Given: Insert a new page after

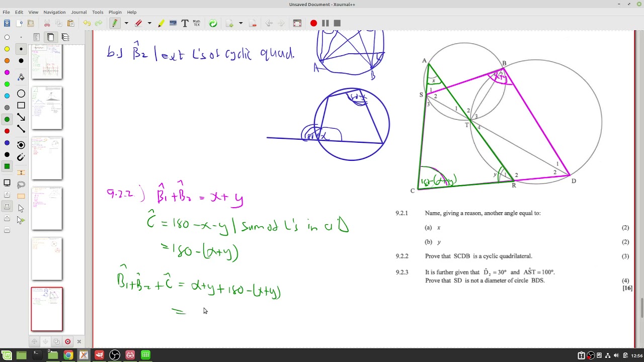Looking at the screenshot, I should click(x=230, y=23).
